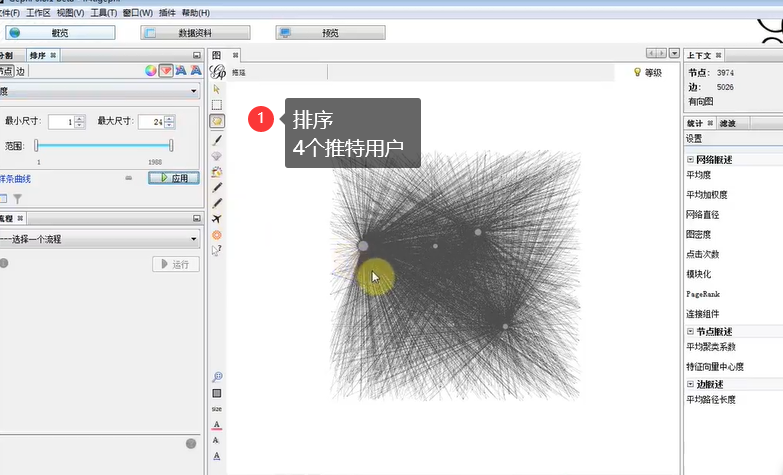Click the lightbulb icon beside 等级
The width and height of the screenshot is (783, 475).
(x=637, y=72)
